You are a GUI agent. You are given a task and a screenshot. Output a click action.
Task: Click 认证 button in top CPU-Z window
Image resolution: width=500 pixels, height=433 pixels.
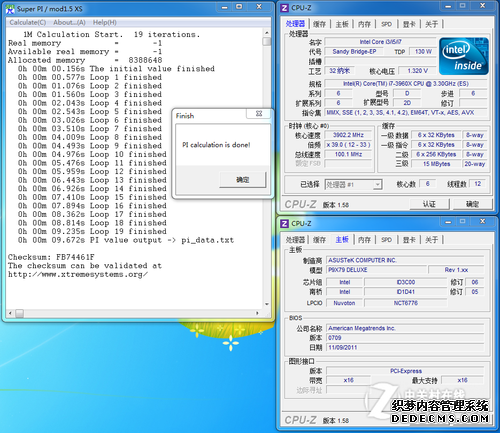429,204
